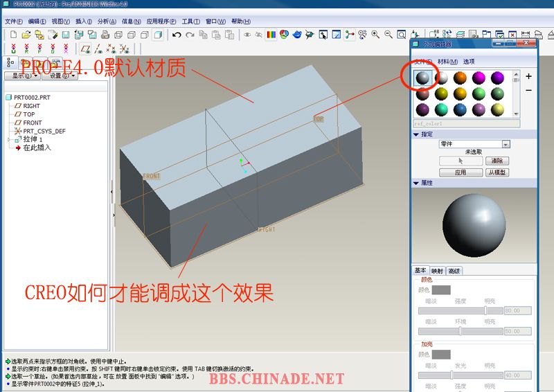This screenshot has width=554, height=392.
Task: Switch to shaded display mode
Action: tap(158, 35)
